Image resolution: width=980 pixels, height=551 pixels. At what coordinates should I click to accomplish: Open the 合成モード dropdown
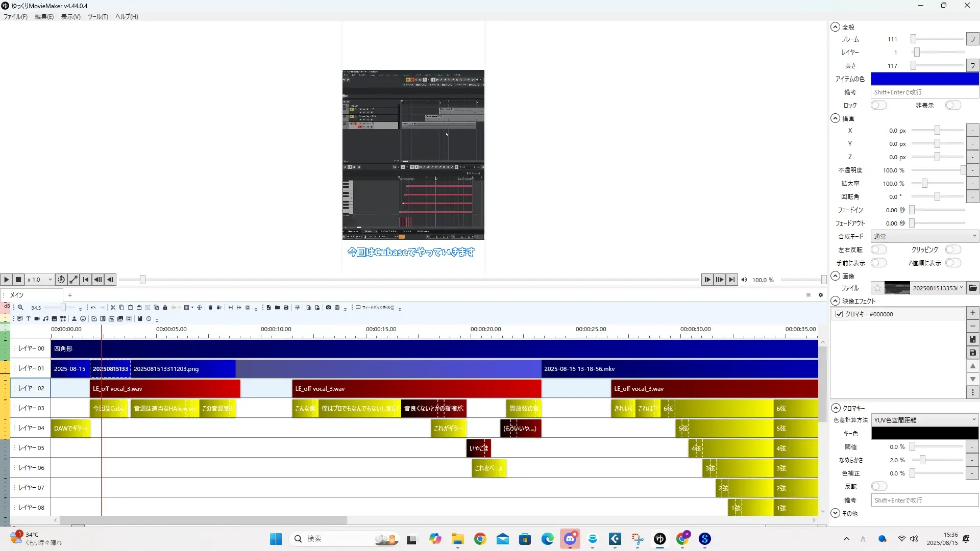point(924,236)
